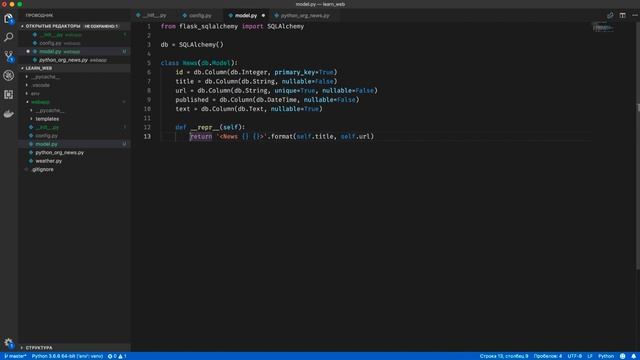
Task: Open .gitignore in the folder tree
Action: 42,169
